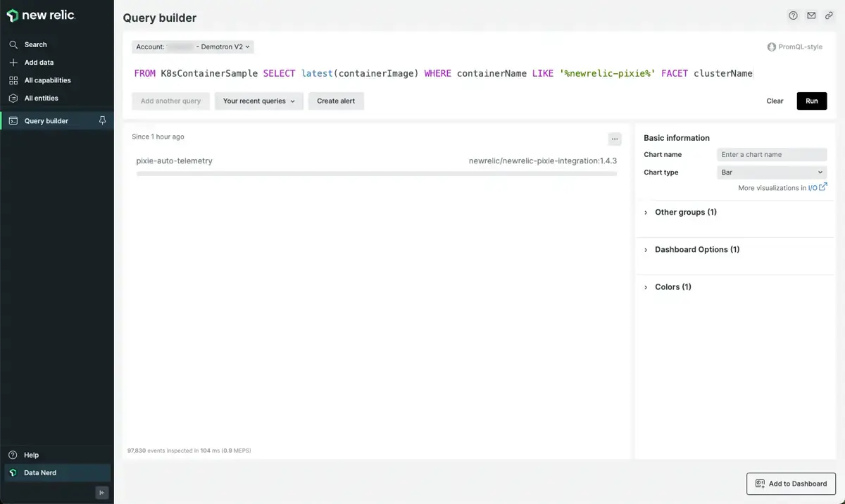Unpin Query builder with the pin icon

pos(102,121)
